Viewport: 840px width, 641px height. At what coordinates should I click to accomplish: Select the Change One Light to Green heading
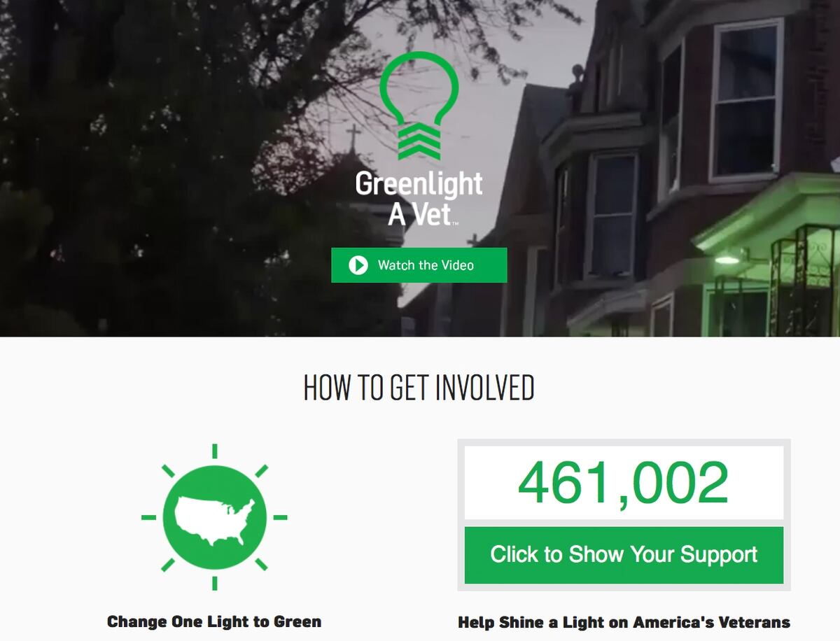pyautogui.click(x=214, y=621)
